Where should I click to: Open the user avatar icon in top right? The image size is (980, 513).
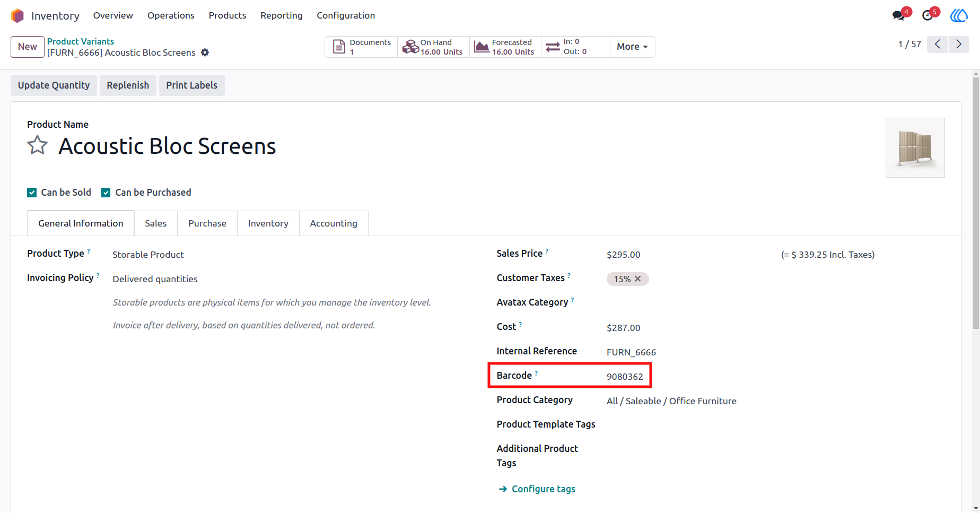959,15
